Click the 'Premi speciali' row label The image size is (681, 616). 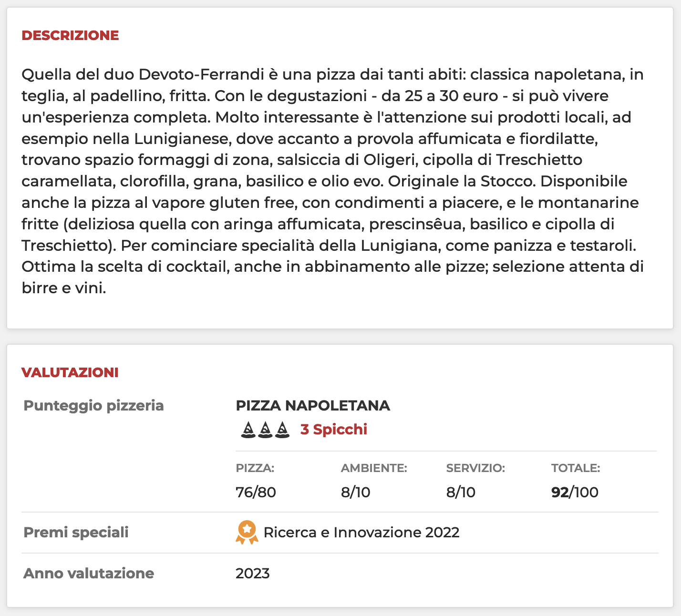pos(76,533)
